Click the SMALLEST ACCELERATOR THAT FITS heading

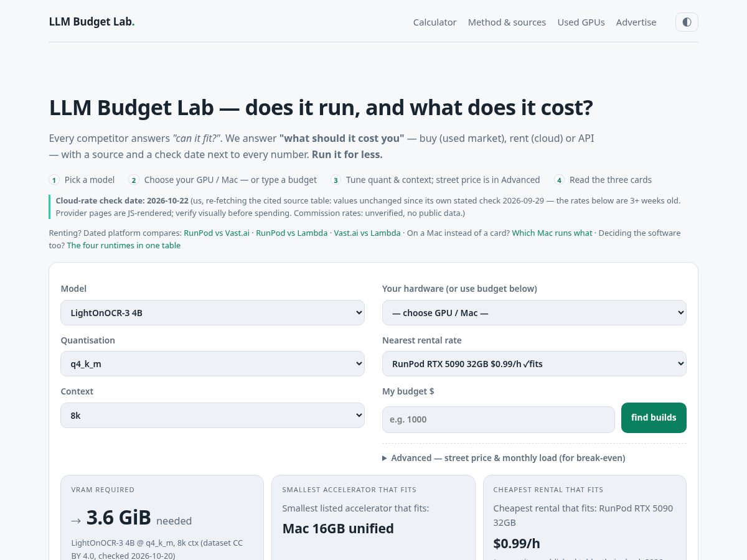[349, 490]
